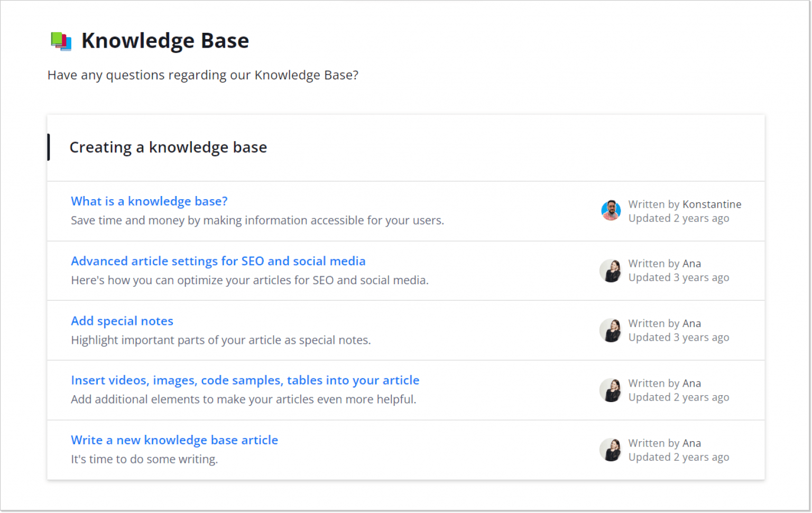Open Ana's avatar beside the writing article
Image resolution: width=812 pixels, height=513 pixels.
pos(611,450)
